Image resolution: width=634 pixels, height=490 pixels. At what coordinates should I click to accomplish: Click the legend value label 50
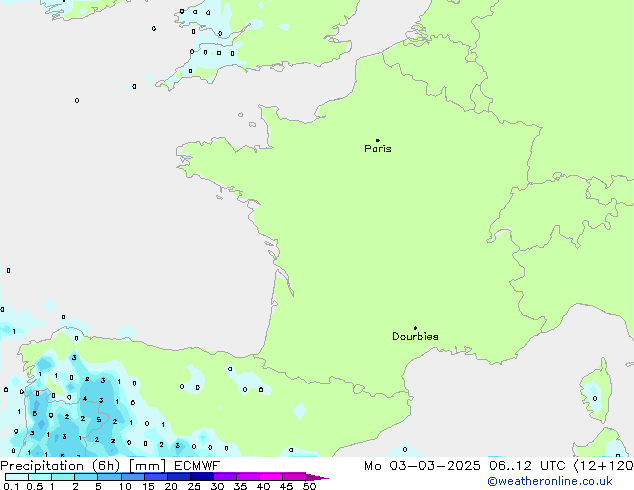click(x=309, y=486)
